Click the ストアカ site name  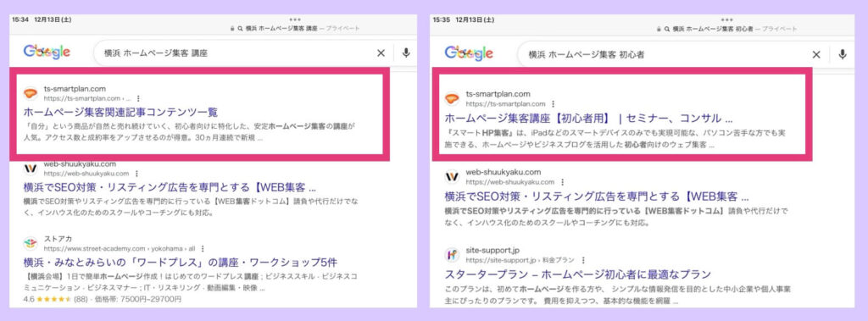[58, 239]
